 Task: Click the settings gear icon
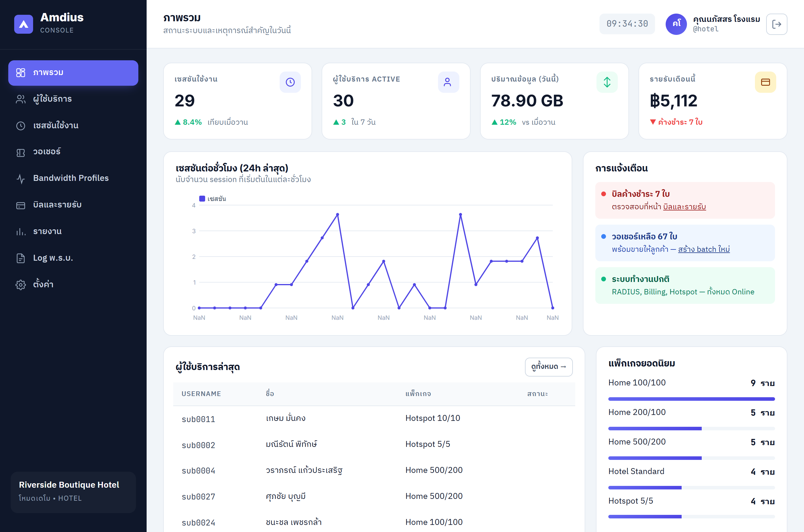[21, 285]
